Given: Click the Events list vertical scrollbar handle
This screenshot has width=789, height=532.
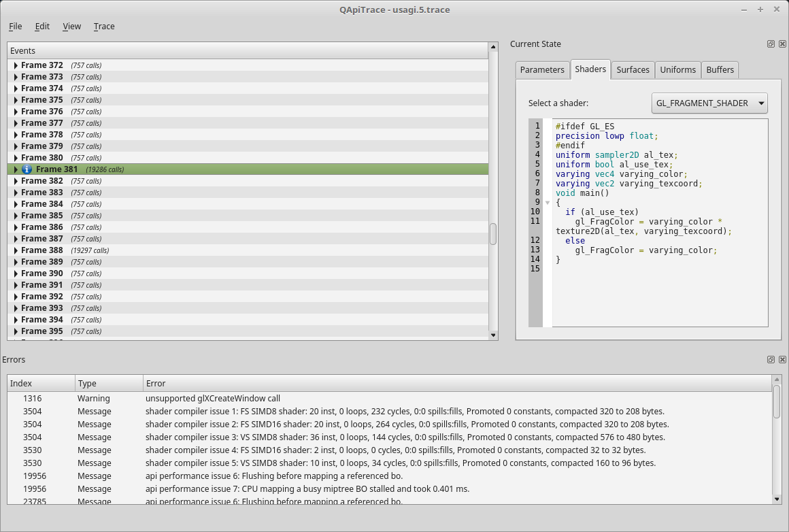Looking at the screenshot, I should [493, 234].
